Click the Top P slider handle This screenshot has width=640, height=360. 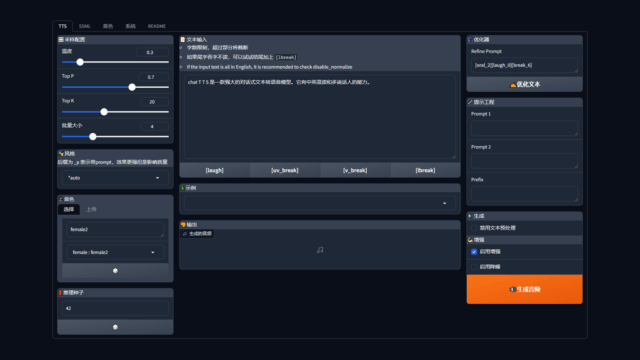tap(132, 87)
